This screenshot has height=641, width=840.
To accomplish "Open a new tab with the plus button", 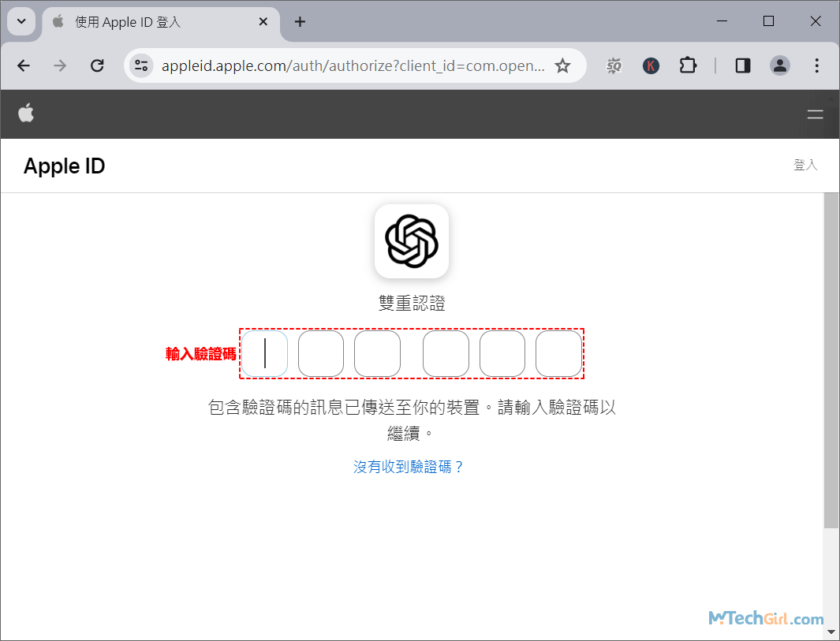I will pos(300,21).
